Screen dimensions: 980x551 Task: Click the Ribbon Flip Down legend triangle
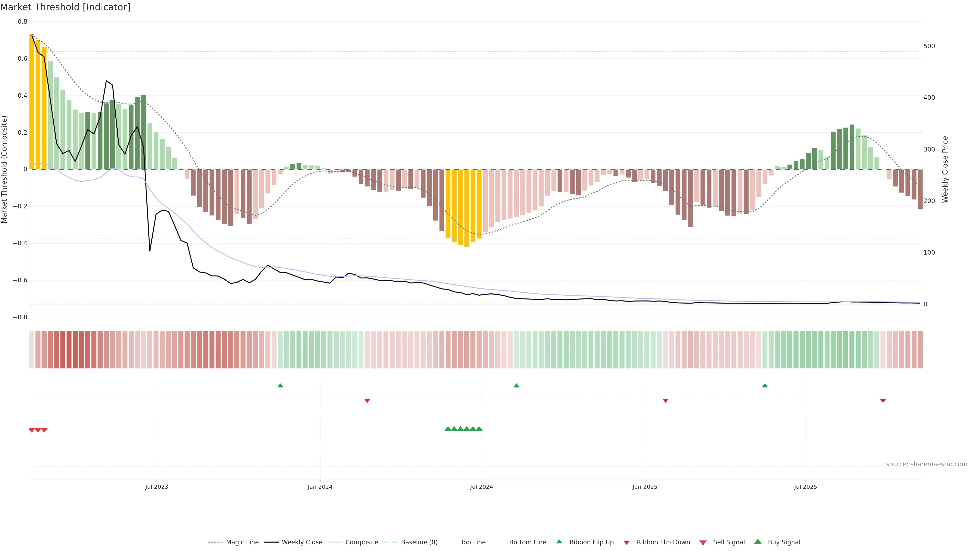pyautogui.click(x=627, y=543)
